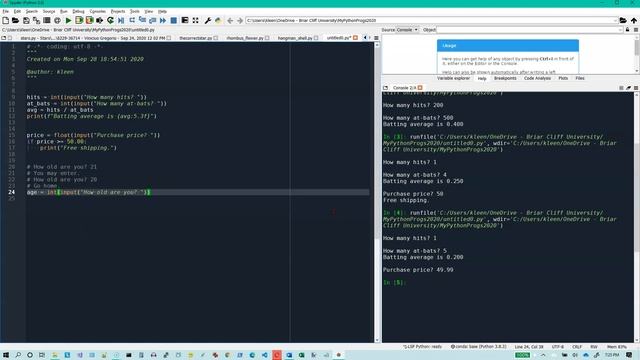Interrupt kernel stop icon in console
The image size is (640, 360).
pos(621,88)
